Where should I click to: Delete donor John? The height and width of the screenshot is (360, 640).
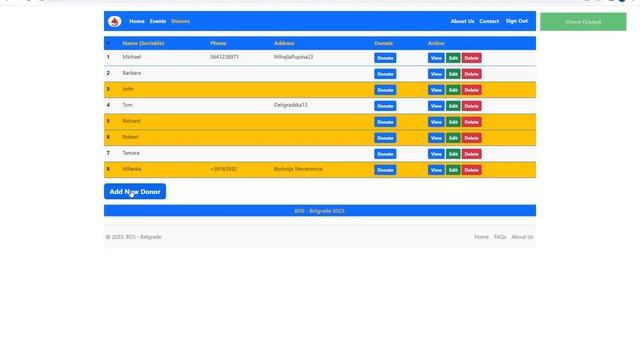pos(471,90)
